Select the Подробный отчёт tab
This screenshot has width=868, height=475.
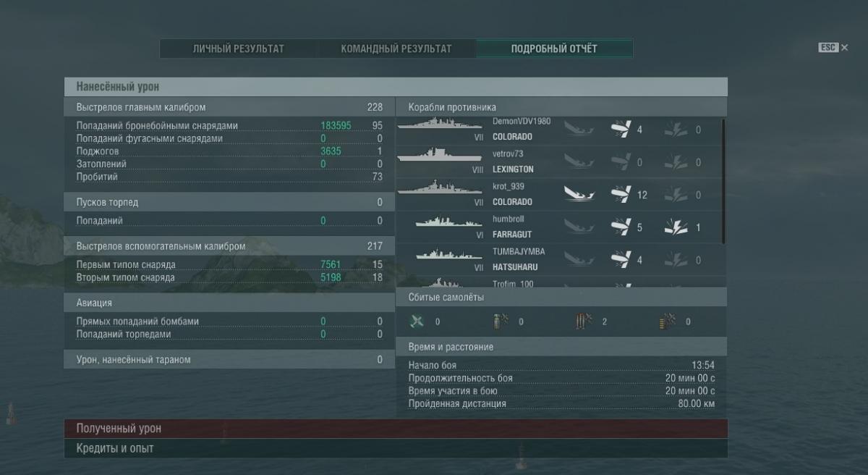point(554,49)
